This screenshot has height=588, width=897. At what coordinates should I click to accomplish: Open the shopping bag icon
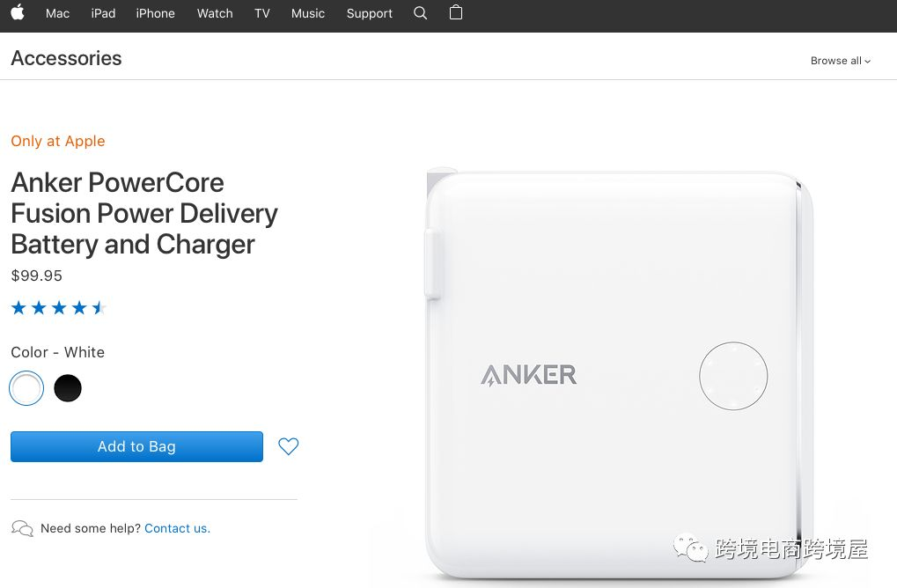456,12
